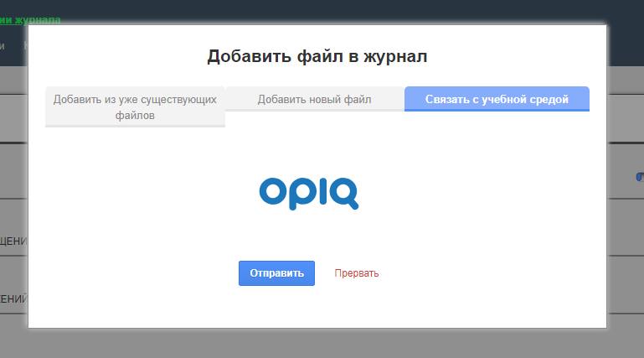The height and width of the screenshot is (358, 644).
Task: Open the 'Добавить из уже существующих файлов' tab
Action: click(135, 106)
